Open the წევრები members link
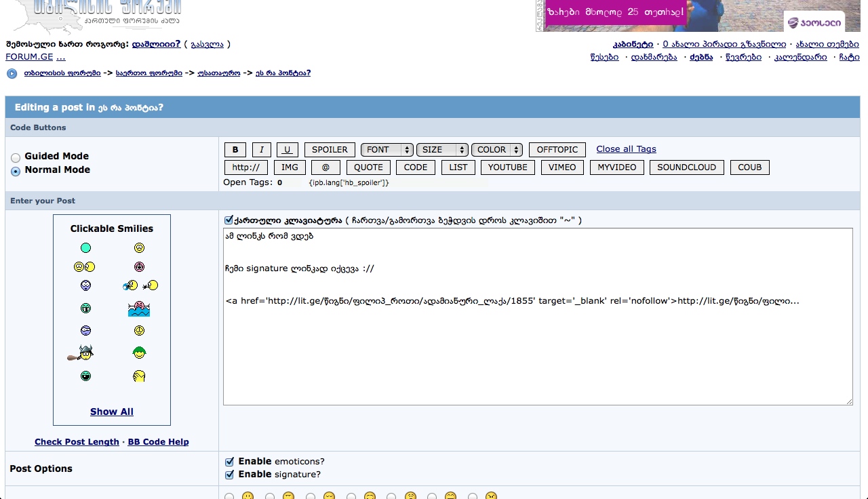The width and height of the screenshot is (868, 499). click(x=743, y=57)
